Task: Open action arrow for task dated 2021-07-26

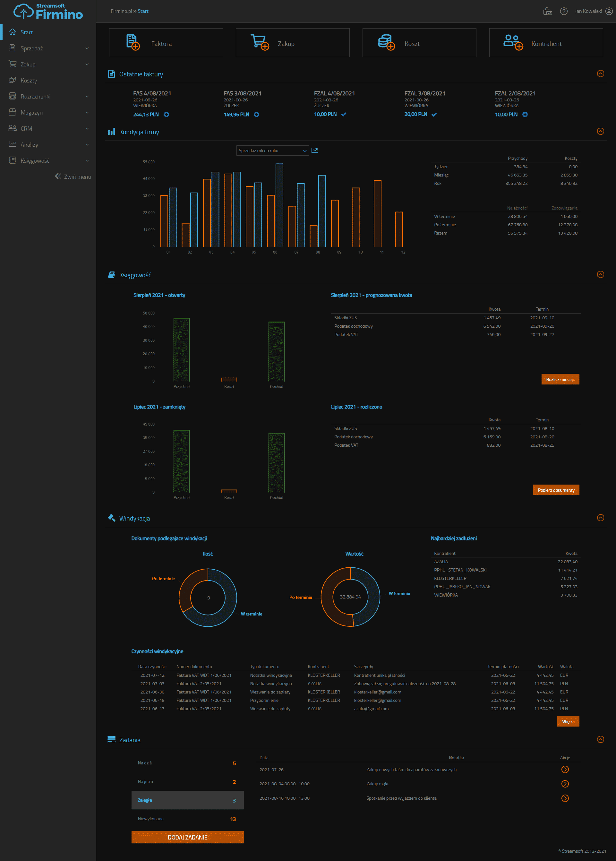Action: tap(565, 769)
